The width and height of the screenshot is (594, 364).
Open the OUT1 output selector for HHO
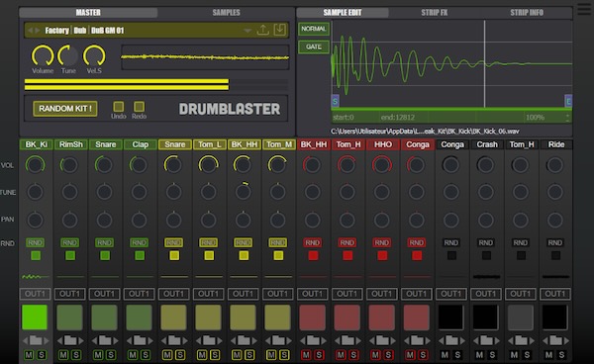coord(382,294)
